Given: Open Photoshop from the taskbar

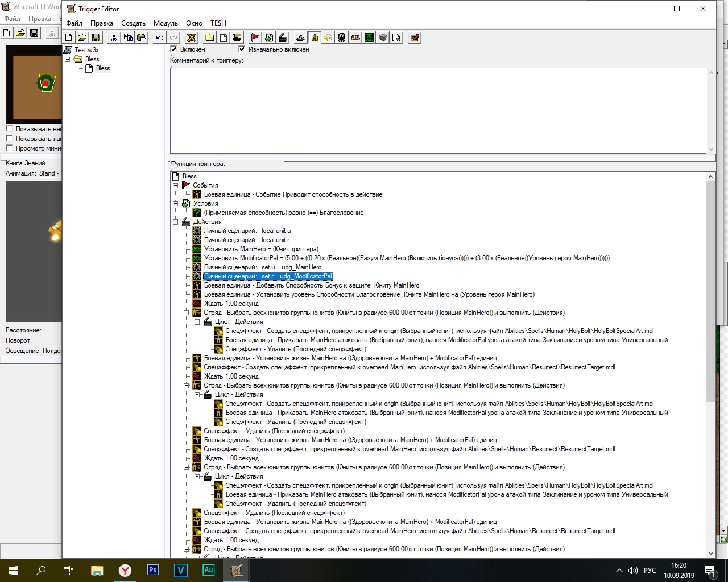Looking at the screenshot, I should tap(152, 570).
